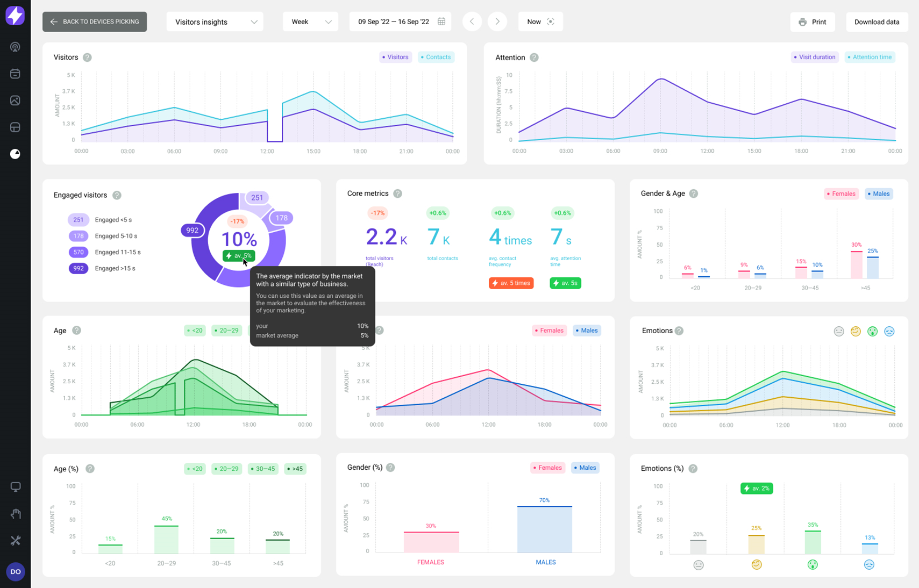Open the date range calendar picker
Screen dimensions: 919x588
[x=441, y=21]
